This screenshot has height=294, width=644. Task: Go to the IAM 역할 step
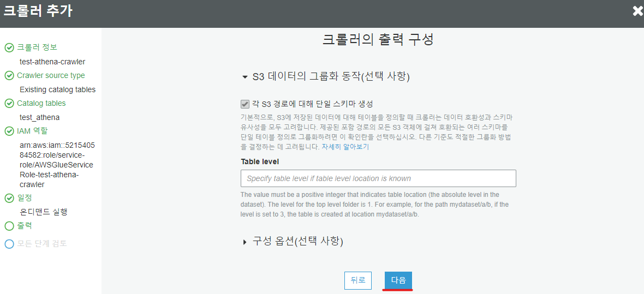(x=32, y=131)
